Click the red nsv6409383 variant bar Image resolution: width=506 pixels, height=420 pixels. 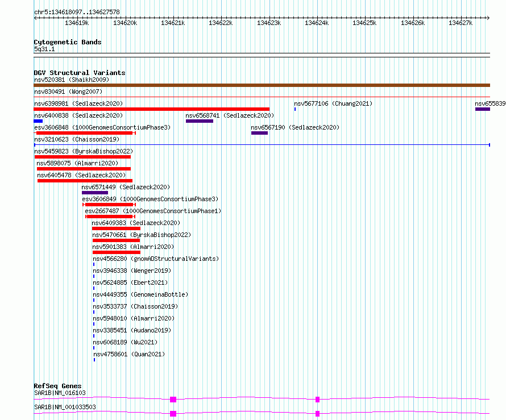tap(116, 228)
